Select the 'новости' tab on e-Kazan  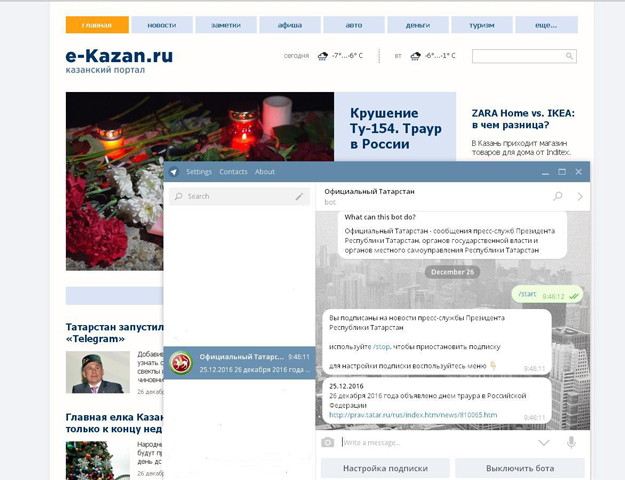tap(161, 25)
